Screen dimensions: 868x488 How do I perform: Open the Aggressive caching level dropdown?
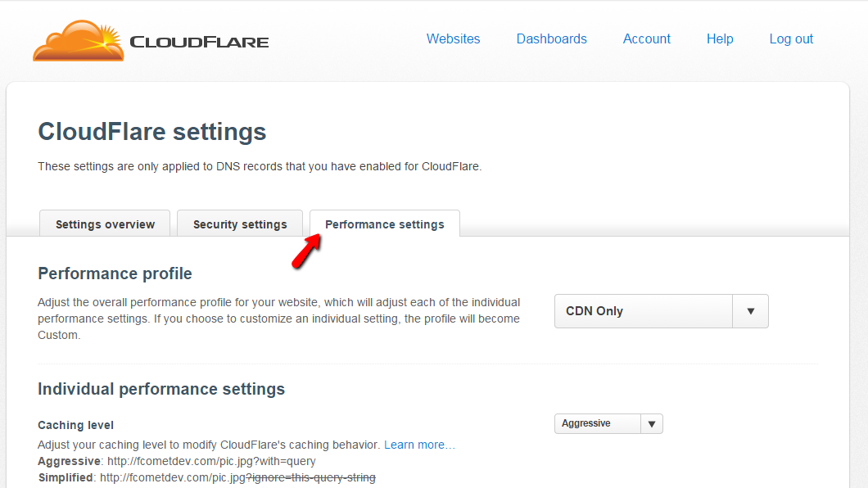pos(608,424)
